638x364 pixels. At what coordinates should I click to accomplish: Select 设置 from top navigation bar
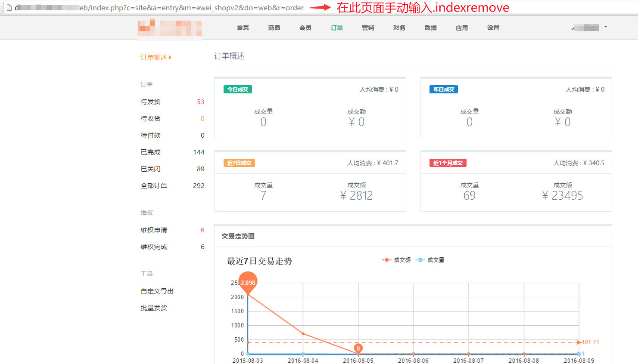pos(493,28)
